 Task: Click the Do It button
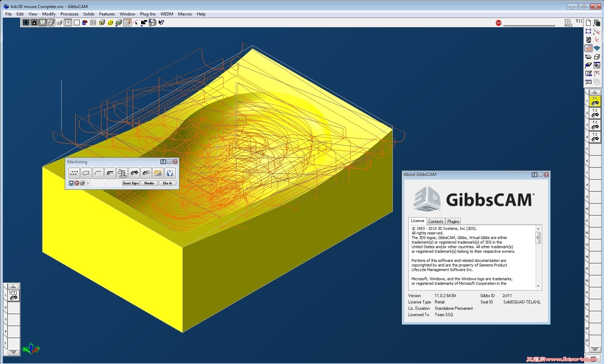168,183
